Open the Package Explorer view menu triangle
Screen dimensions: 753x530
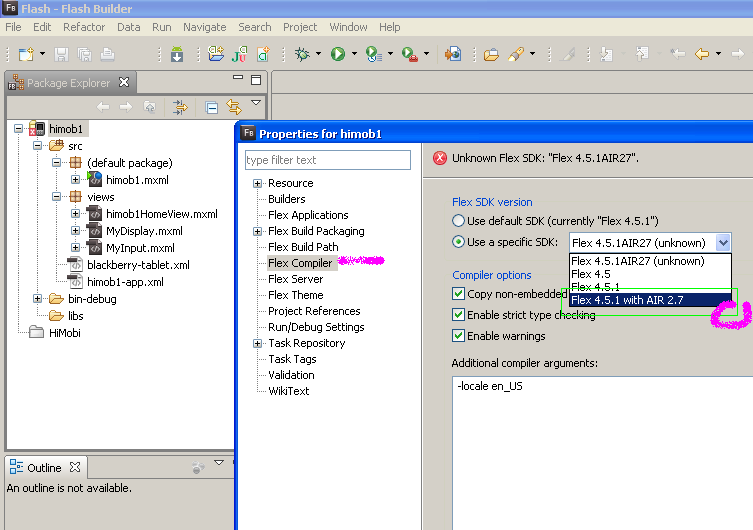(x=256, y=103)
